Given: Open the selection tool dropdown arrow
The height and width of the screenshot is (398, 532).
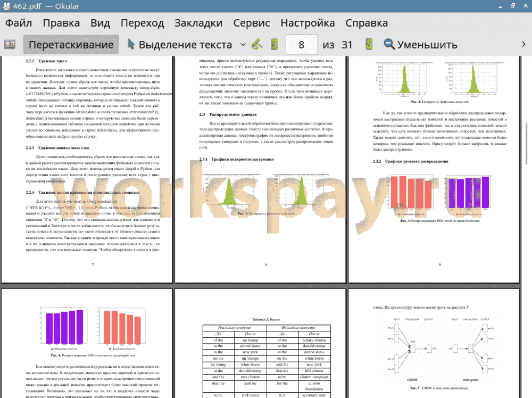Looking at the screenshot, I should coord(243,45).
